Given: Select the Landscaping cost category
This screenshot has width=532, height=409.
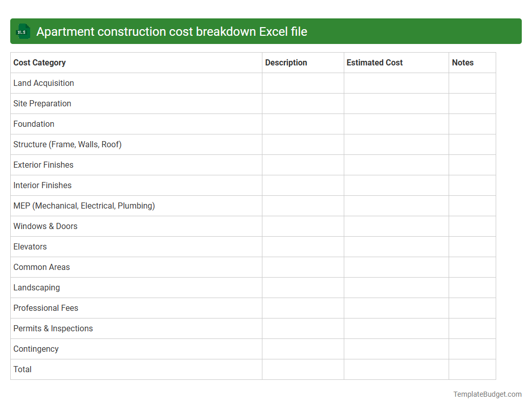Looking at the screenshot, I should pos(36,287).
